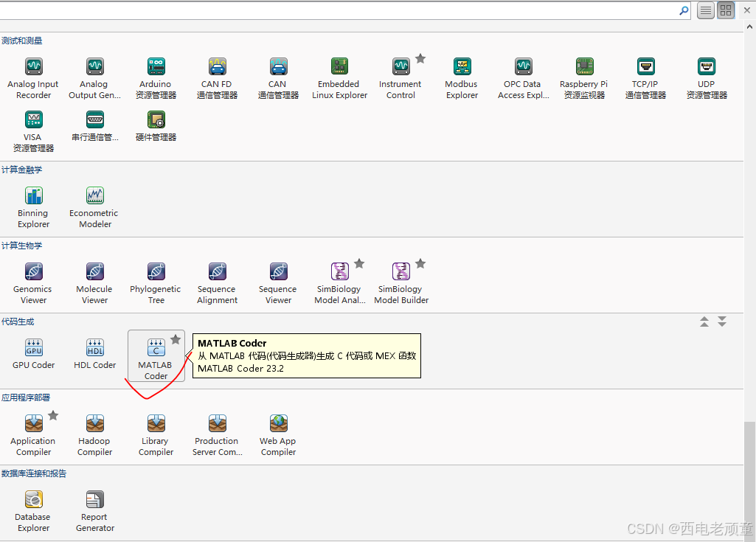Viewport: 756px width, 542px height.
Task: Select the 测试和测量 category header
Action: [21, 41]
